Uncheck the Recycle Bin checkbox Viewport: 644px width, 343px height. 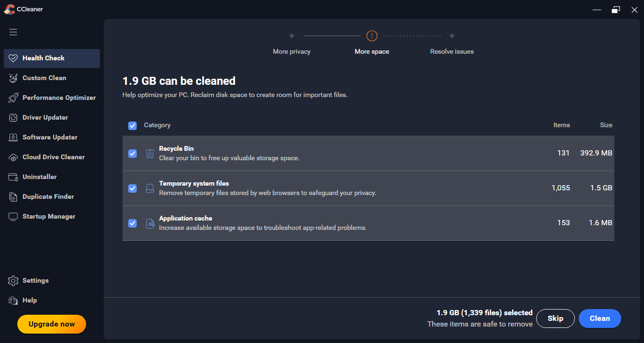click(132, 154)
